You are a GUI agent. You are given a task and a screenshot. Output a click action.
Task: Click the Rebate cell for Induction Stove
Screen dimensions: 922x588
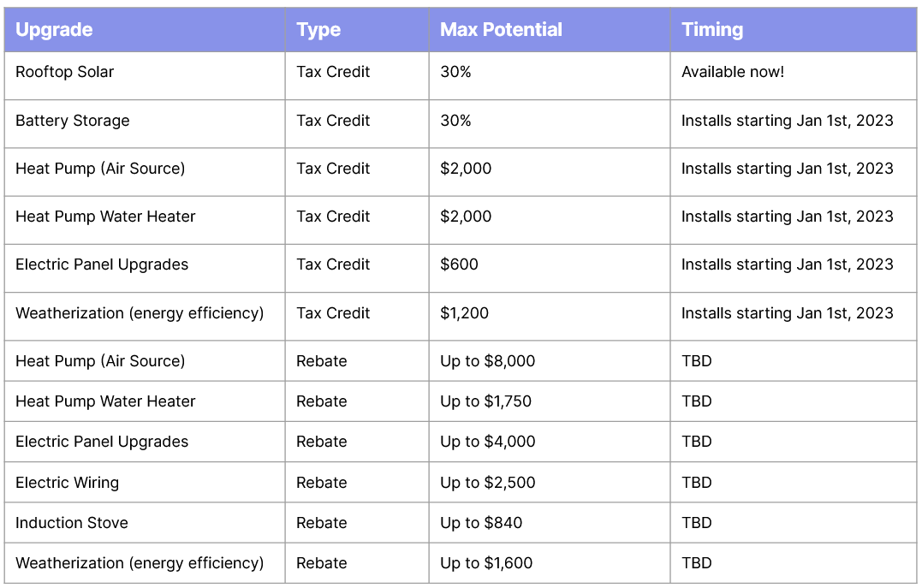322,523
